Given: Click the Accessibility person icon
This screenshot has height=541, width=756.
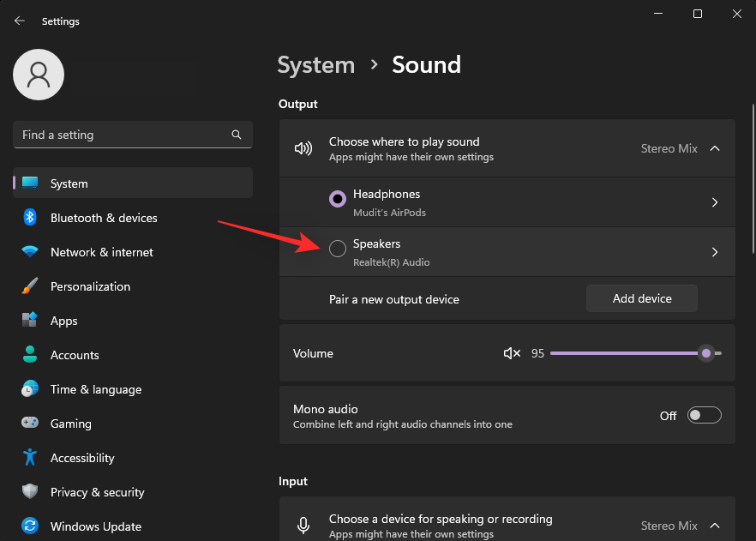Looking at the screenshot, I should pyautogui.click(x=30, y=458).
